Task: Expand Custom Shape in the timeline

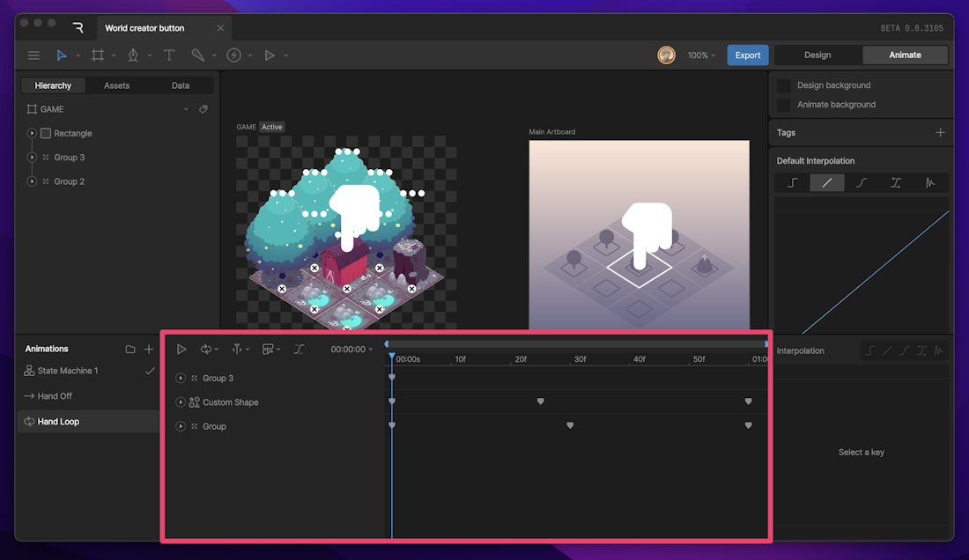Action: point(180,402)
